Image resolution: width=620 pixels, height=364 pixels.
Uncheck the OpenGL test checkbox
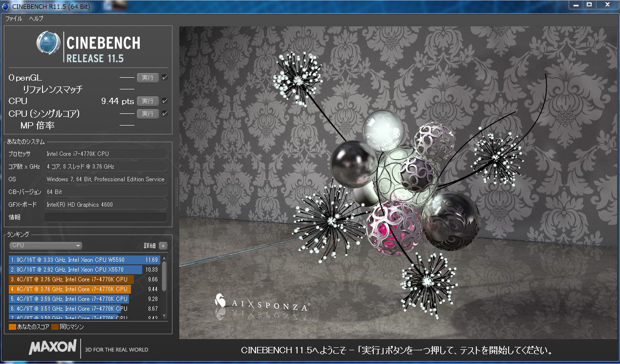[165, 77]
